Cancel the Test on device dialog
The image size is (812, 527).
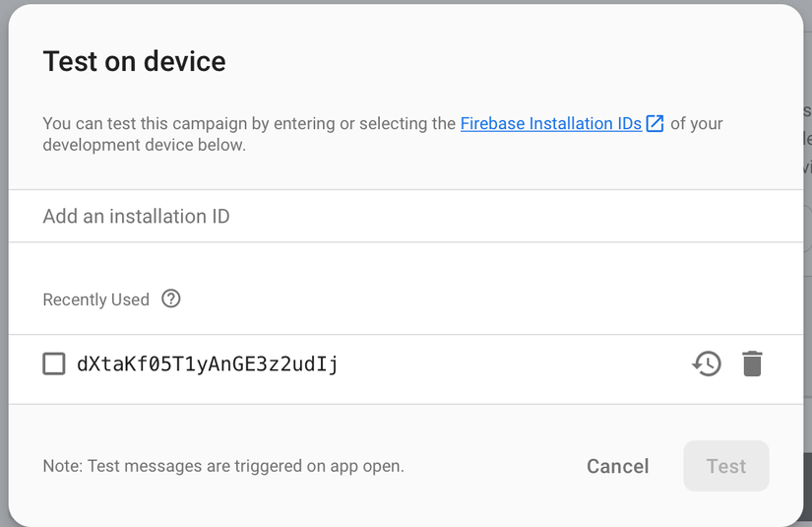pyautogui.click(x=617, y=467)
